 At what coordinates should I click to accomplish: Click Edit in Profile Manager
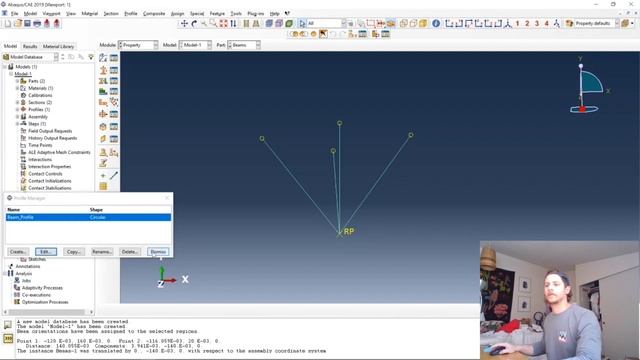pyautogui.click(x=46, y=252)
